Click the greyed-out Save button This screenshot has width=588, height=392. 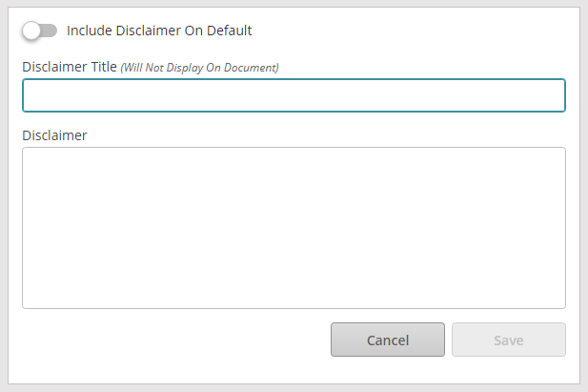point(509,340)
